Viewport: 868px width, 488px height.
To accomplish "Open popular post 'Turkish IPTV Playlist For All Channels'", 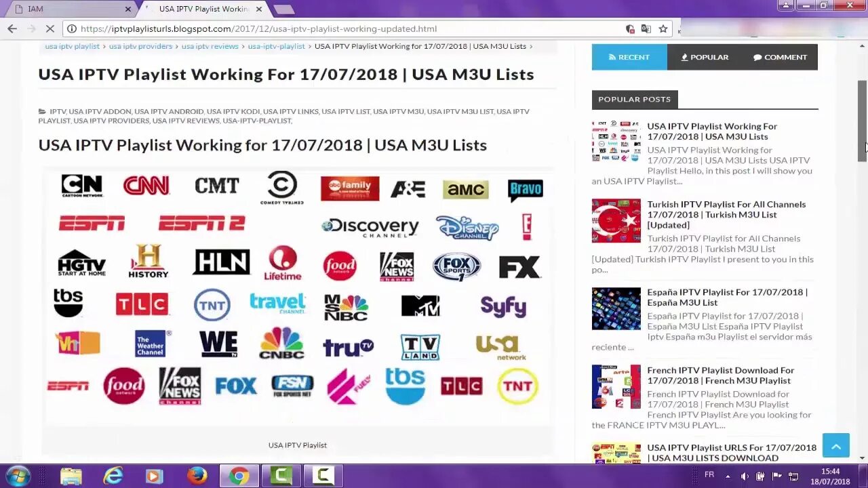I will tap(726, 214).
